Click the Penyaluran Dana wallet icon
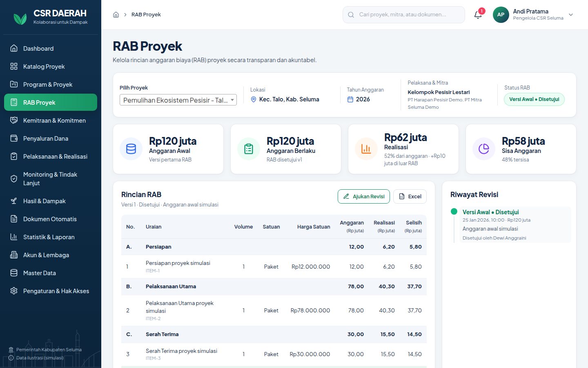The height and width of the screenshot is (368, 588). coord(14,138)
